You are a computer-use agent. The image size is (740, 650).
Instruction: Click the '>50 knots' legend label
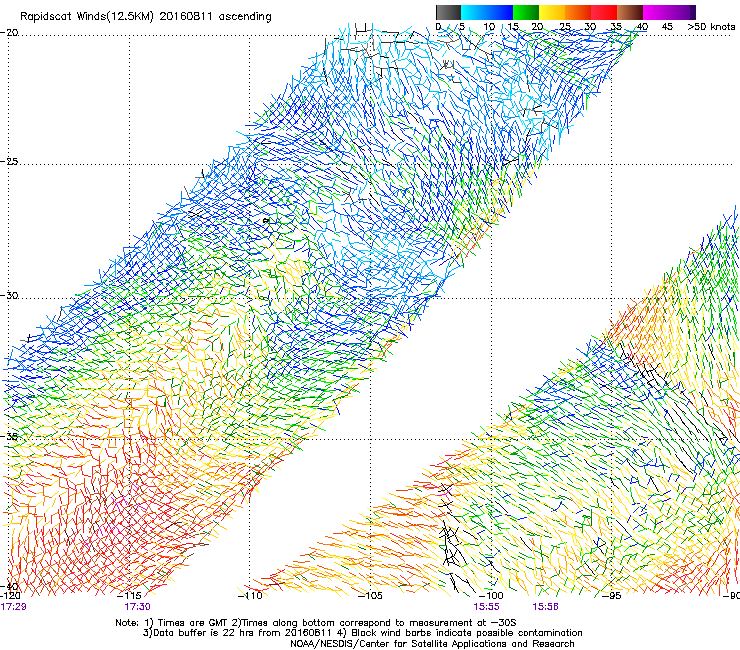click(711, 27)
